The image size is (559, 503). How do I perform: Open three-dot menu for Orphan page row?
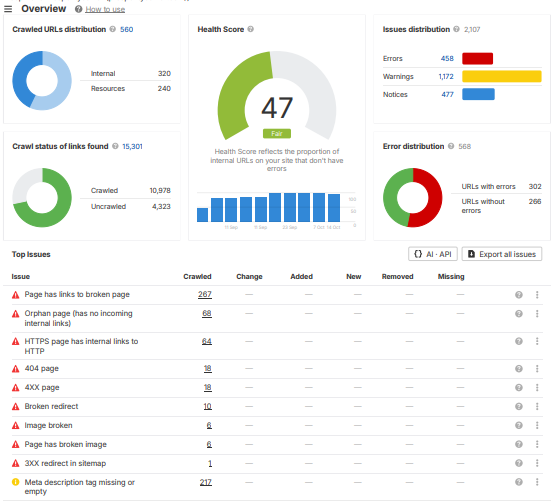click(x=537, y=314)
